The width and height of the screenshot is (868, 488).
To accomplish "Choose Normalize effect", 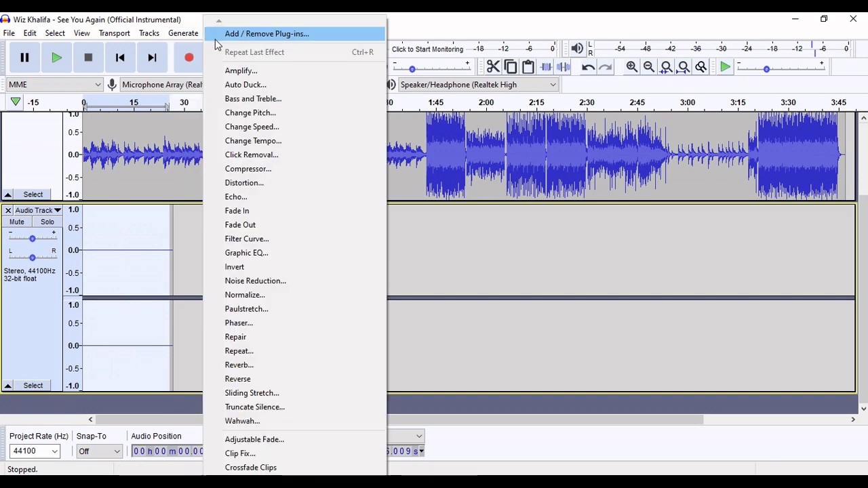I will [x=295, y=295].
